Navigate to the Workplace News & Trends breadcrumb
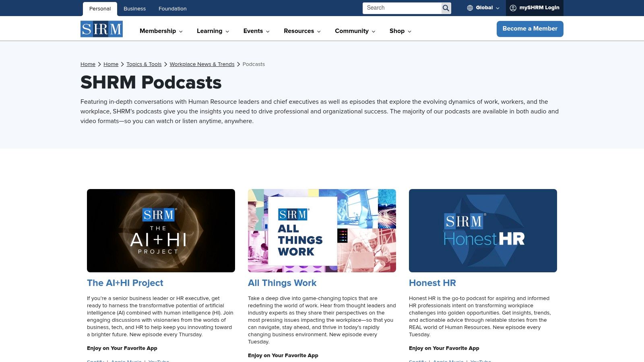Viewport: 644px width, 362px height. point(202,64)
